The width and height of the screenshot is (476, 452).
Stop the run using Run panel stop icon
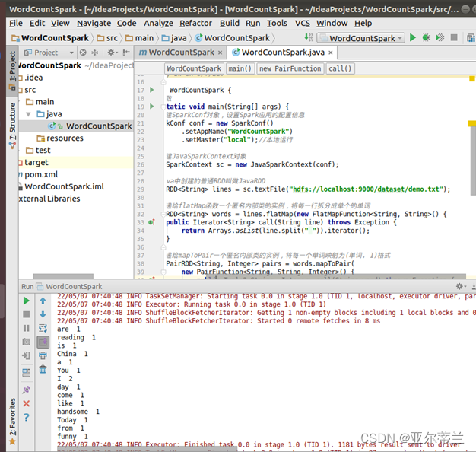27,314
